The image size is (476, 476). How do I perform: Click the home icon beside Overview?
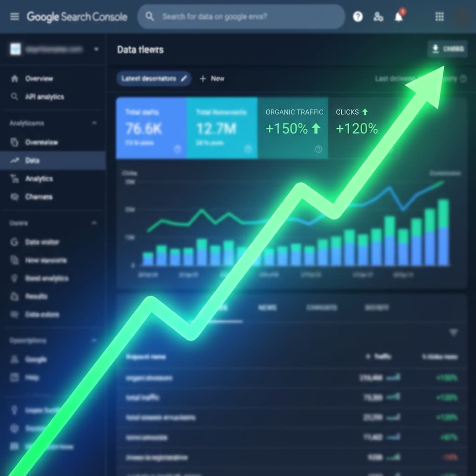(x=14, y=79)
